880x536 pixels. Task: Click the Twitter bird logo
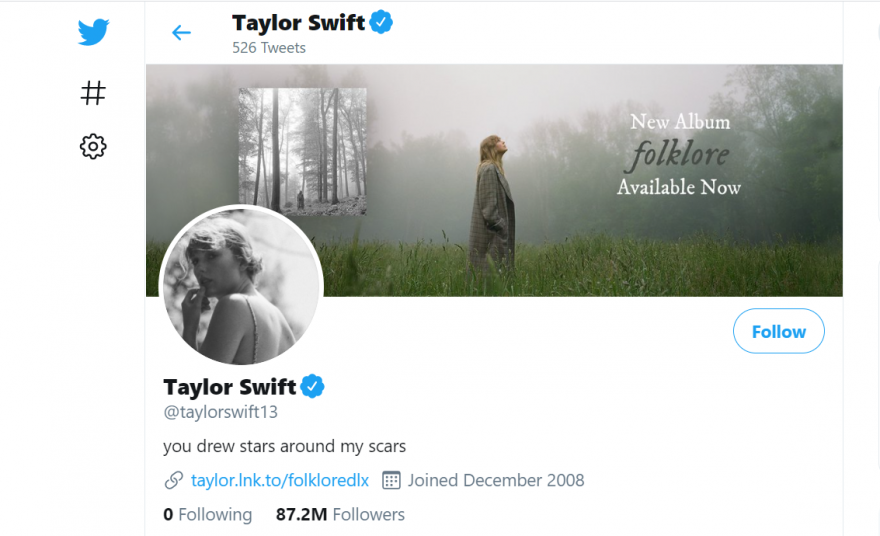pos(93,33)
